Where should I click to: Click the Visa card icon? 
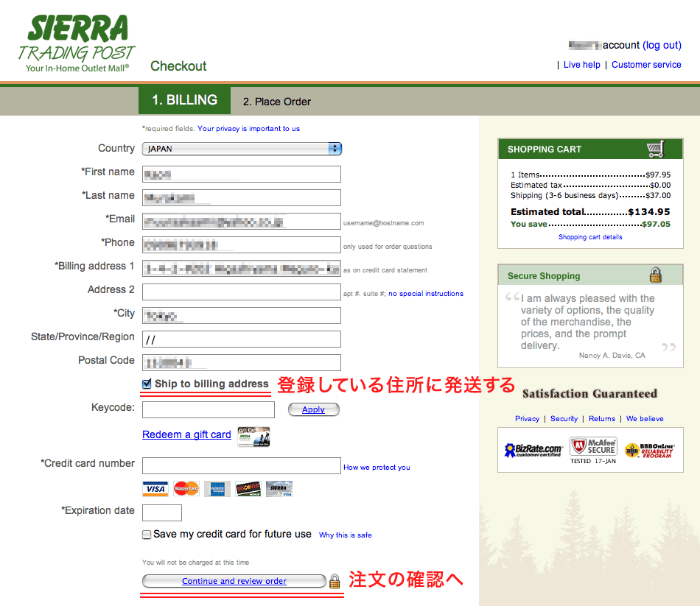155,489
